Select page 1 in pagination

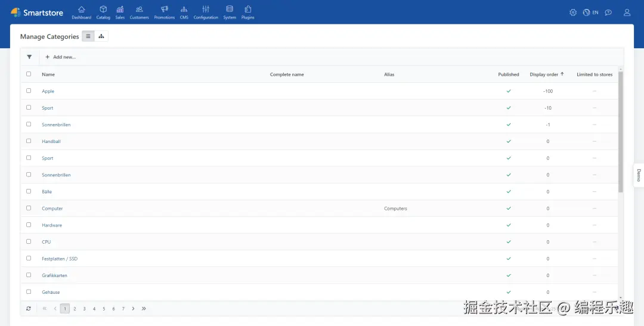coord(65,308)
